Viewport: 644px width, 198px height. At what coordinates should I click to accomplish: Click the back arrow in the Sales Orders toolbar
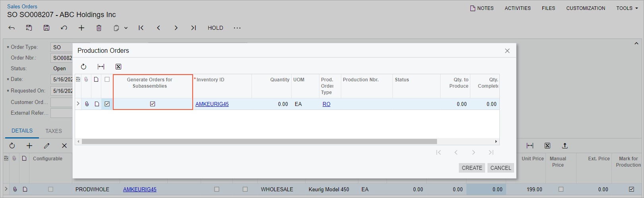(x=12, y=28)
